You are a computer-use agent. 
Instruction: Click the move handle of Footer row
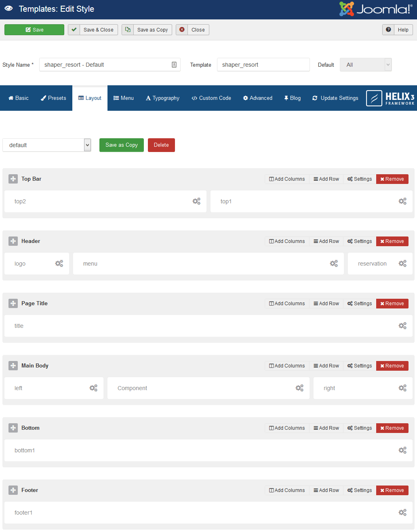tap(13, 490)
